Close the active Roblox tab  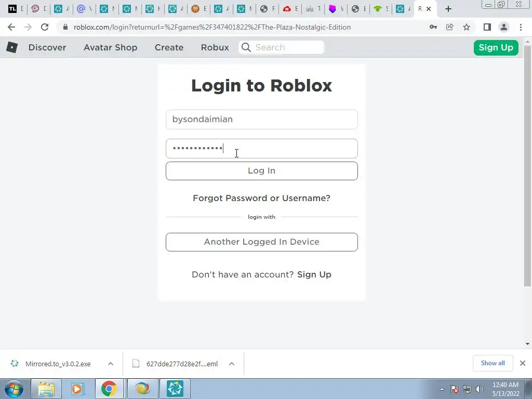tap(429, 9)
